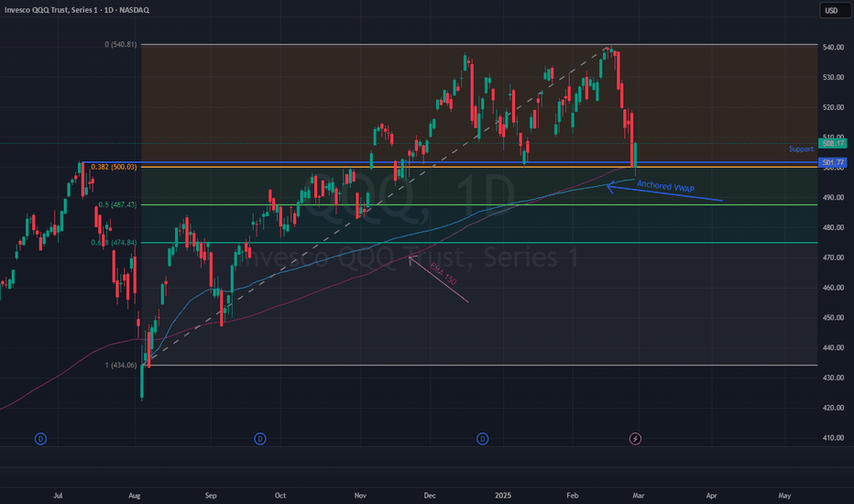854x504 pixels.
Task: Click the Jul label on time axis
Action: pyautogui.click(x=58, y=495)
